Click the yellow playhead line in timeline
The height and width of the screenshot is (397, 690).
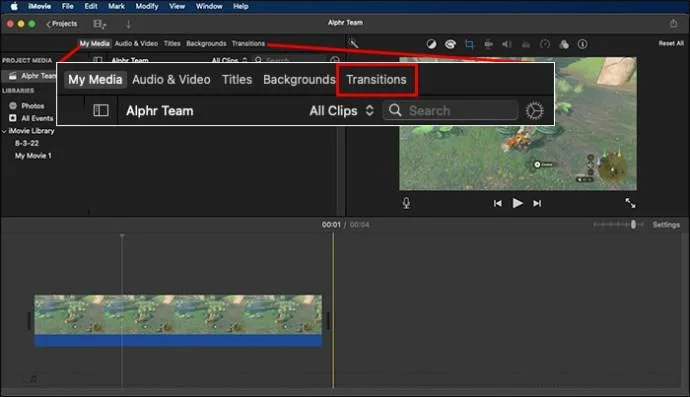point(333,310)
